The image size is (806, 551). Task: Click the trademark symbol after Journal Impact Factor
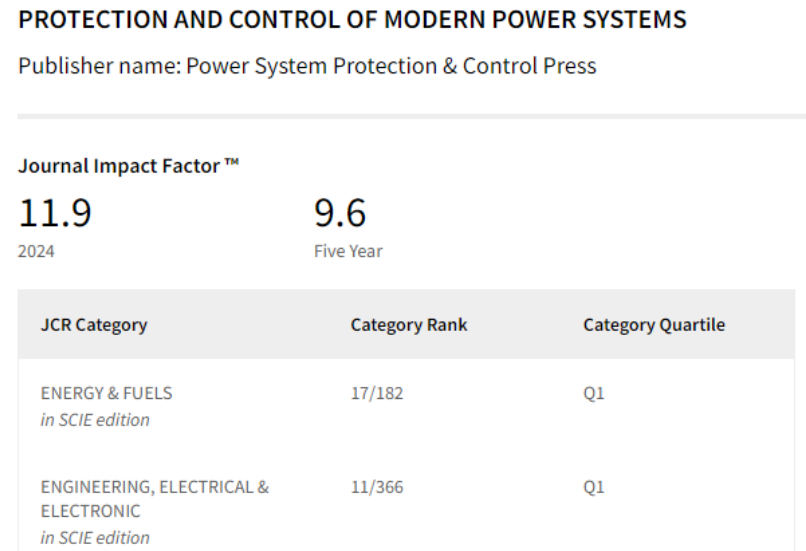232,164
